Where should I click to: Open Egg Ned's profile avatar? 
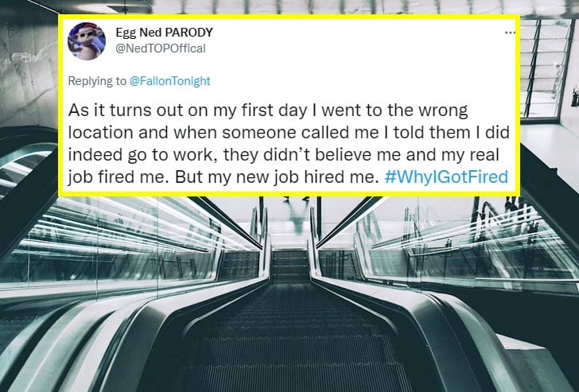87,40
